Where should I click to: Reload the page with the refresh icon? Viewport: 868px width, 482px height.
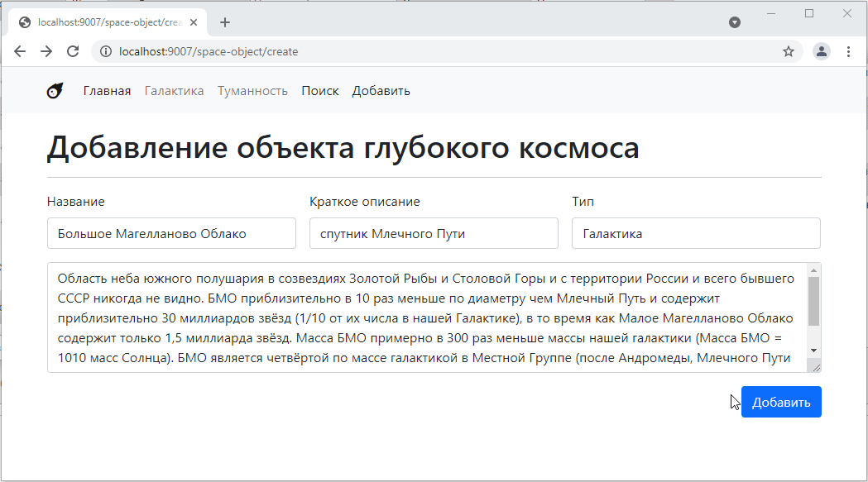point(73,51)
